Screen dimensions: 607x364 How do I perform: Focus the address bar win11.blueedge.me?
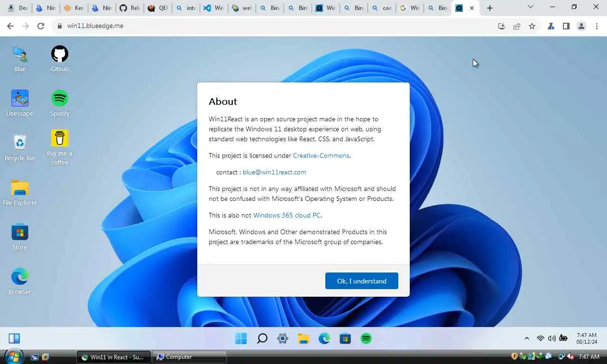coord(273,26)
